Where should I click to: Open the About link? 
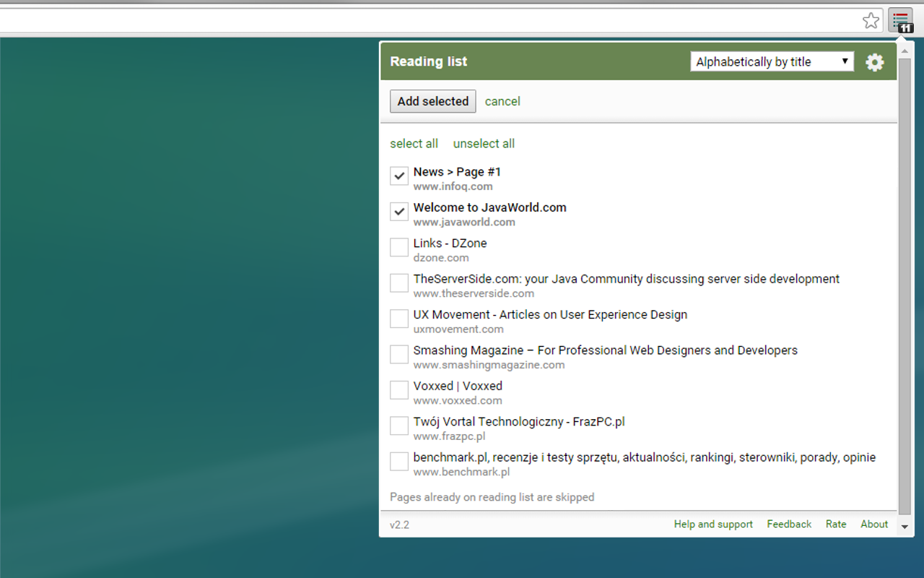click(874, 525)
